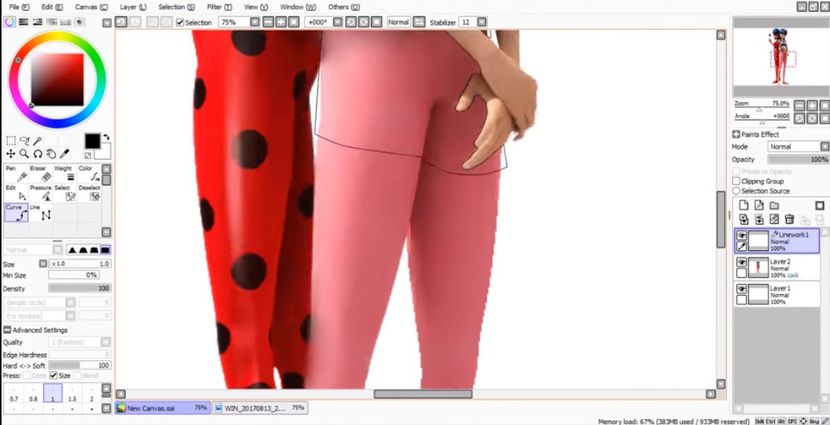This screenshot has width=830, height=425.
Task: Toggle the Press Size checkbox
Action: [x=53, y=375]
